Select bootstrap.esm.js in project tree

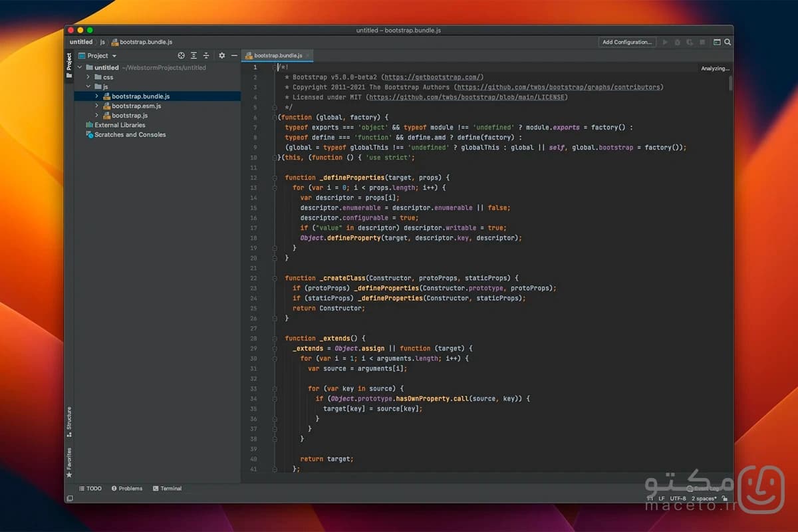click(x=157, y=106)
